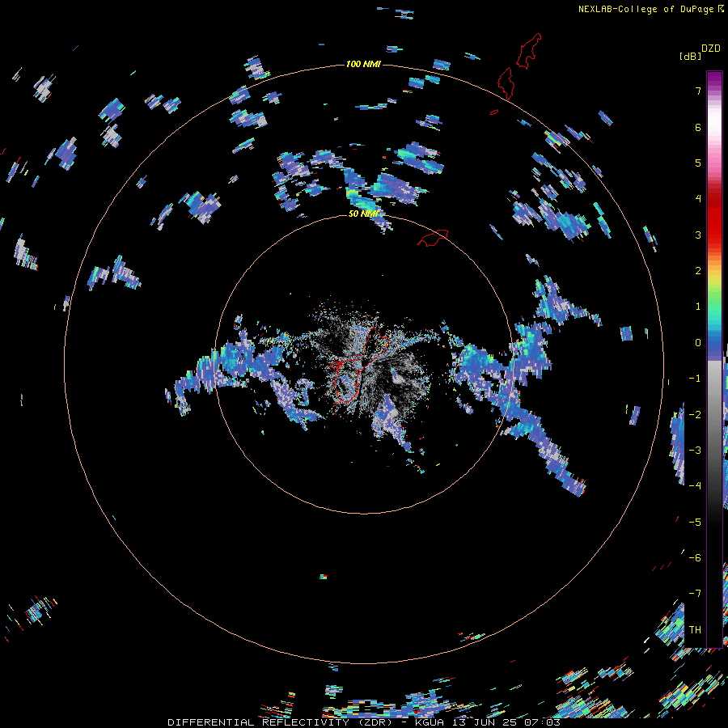Click the "6" value on the color scale
728x728 pixels.
tap(698, 127)
